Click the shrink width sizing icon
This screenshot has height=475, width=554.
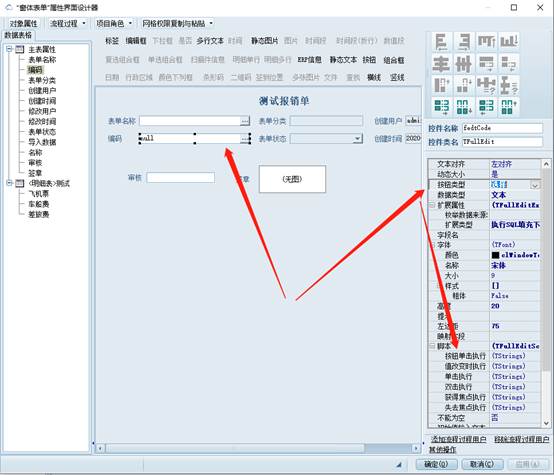tap(509, 64)
